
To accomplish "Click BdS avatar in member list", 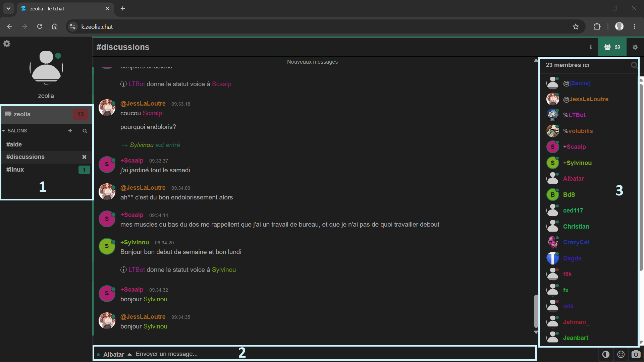I will point(553,195).
